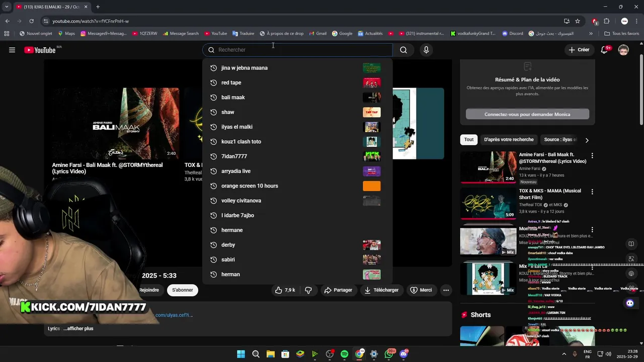Viewport: 644px width, 362px height.
Task: Click the Télécharger download button
Action: 381,290
